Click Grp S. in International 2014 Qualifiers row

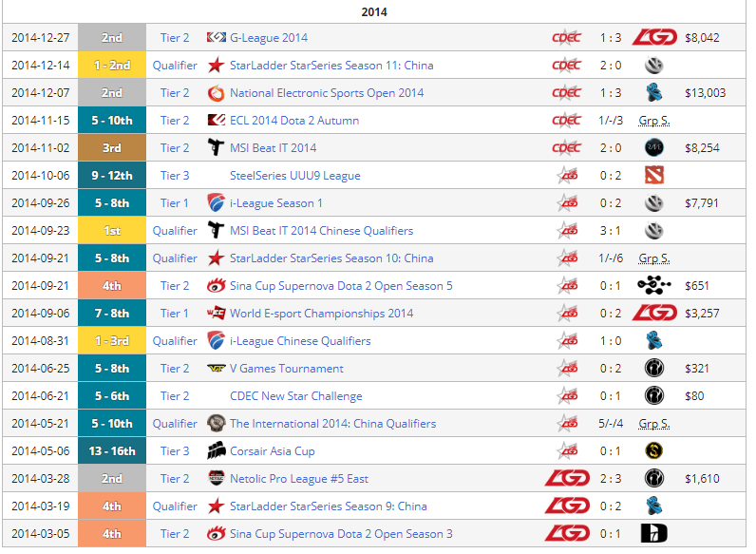click(x=653, y=424)
